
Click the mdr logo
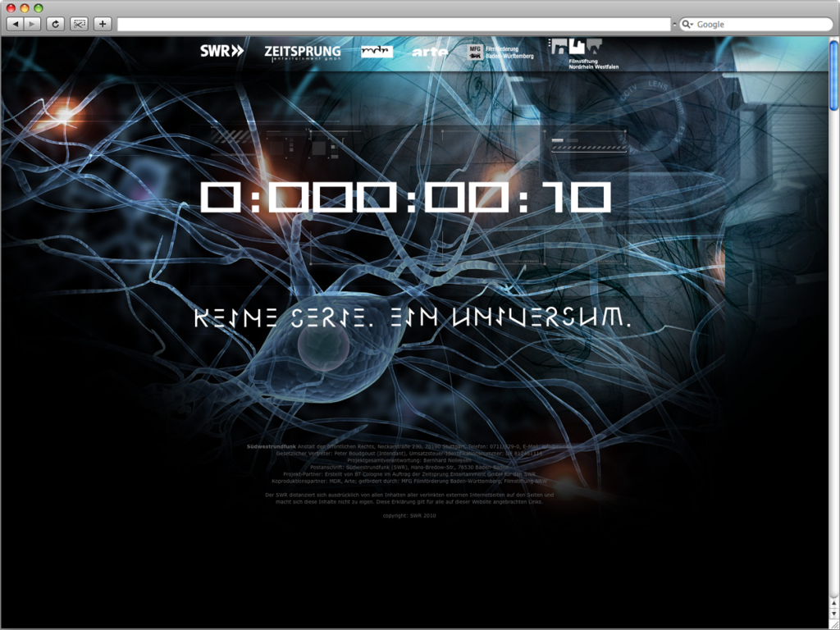(x=377, y=52)
